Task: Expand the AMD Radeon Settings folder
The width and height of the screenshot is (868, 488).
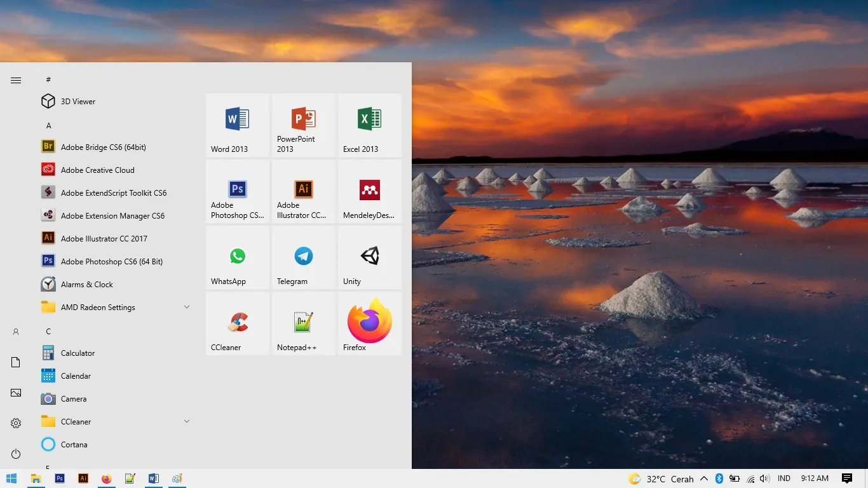Action: pyautogui.click(x=187, y=307)
